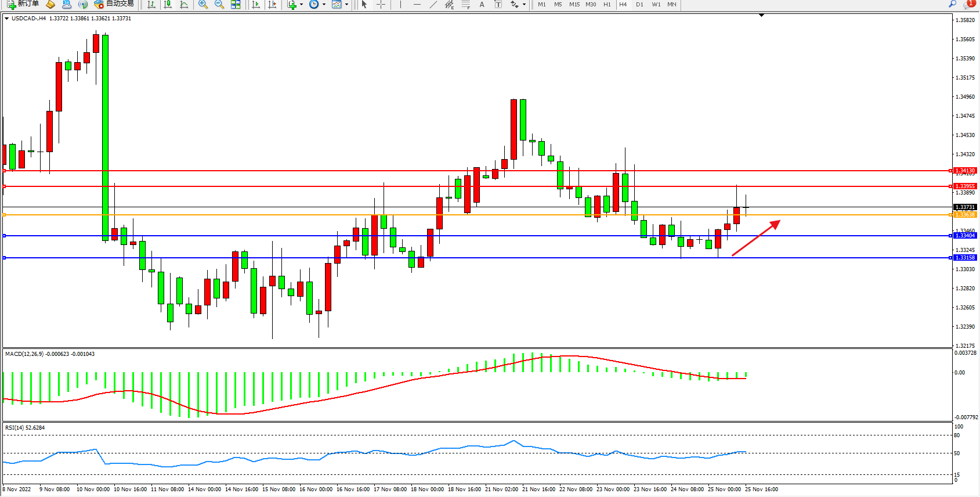
Task: Open the periodicity clock dropdown arrow
Action: (x=324, y=5)
